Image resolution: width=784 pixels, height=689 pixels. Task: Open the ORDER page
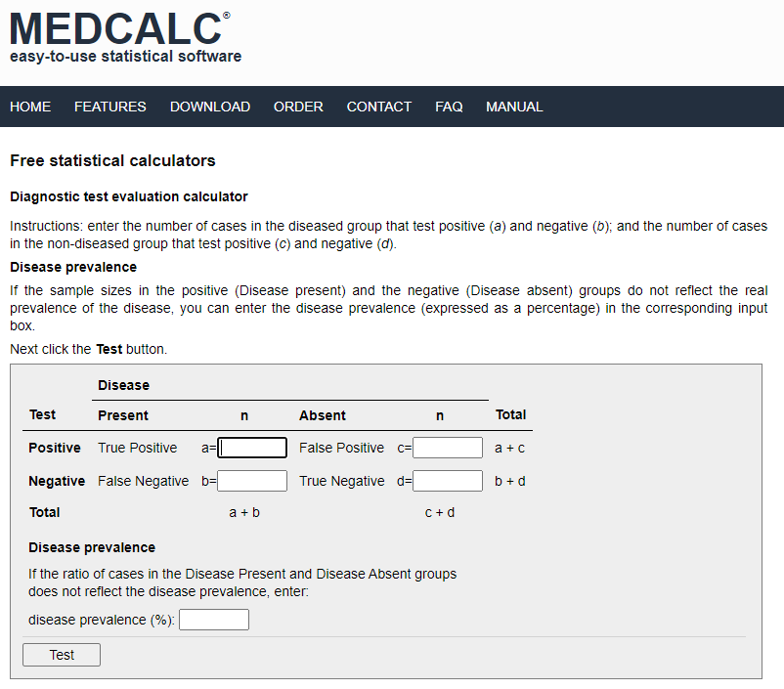tap(298, 107)
